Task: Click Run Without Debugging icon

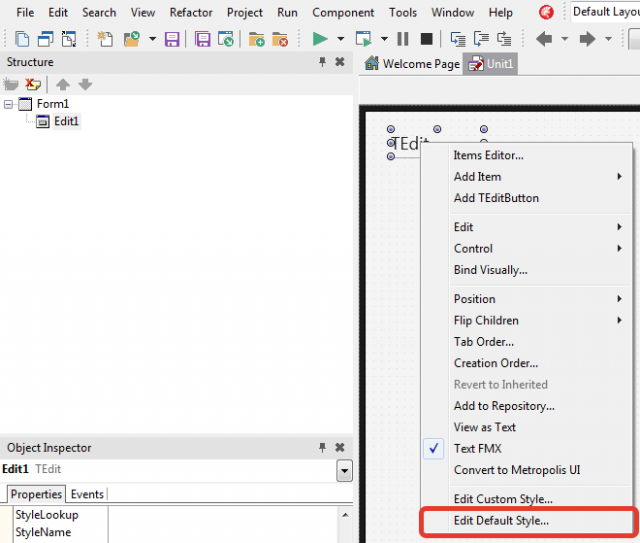Action: [363, 39]
